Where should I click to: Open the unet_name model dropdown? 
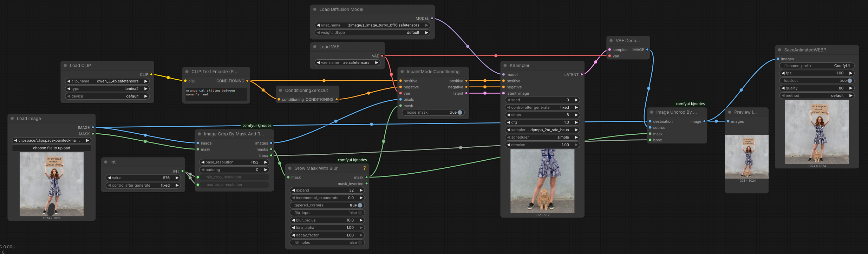click(x=372, y=25)
